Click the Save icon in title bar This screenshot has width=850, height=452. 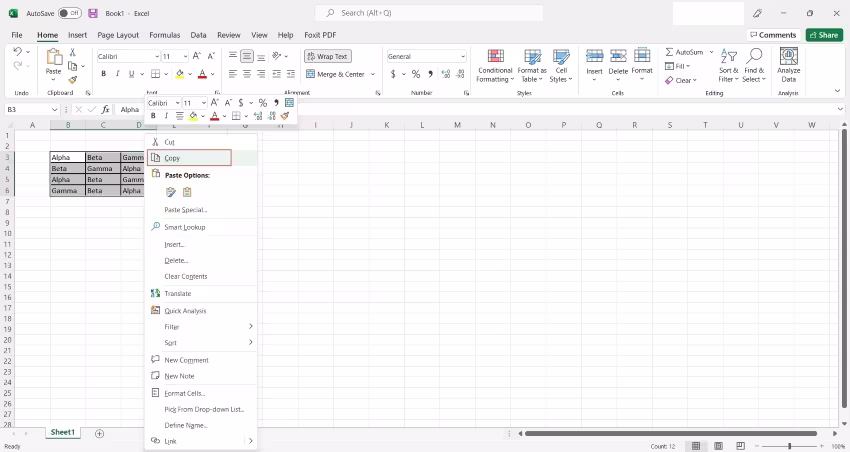point(93,13)
